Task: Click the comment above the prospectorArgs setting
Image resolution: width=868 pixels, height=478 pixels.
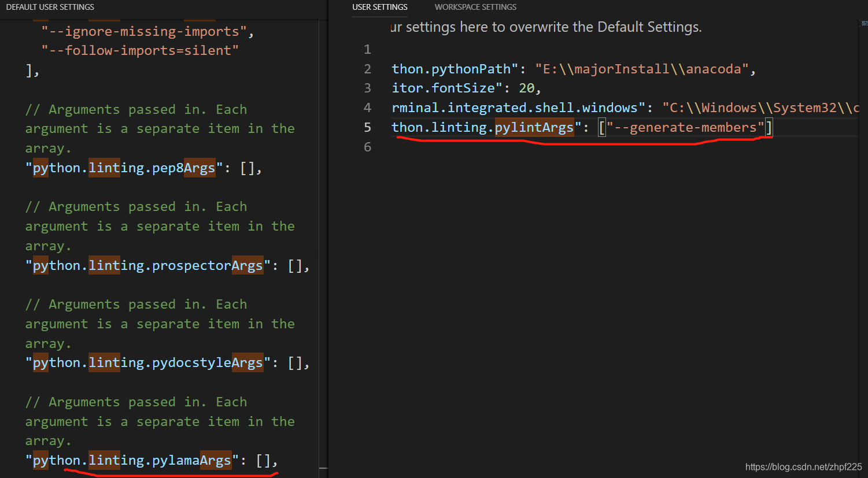Action: [x=160, y=227]
